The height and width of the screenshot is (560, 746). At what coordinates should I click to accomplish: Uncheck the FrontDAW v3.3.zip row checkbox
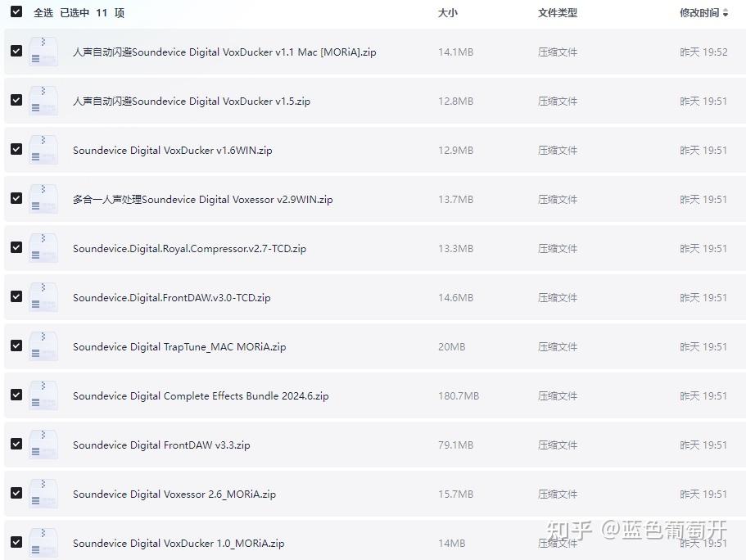pos(16,444)
